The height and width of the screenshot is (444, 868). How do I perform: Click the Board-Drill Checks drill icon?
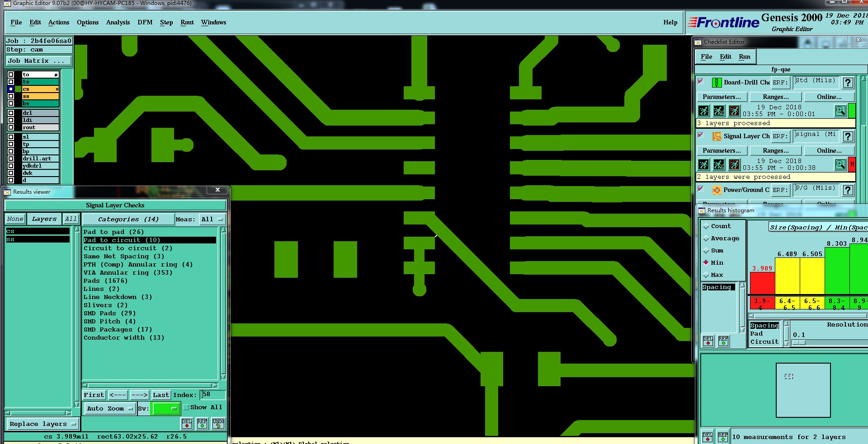[717, 83]
